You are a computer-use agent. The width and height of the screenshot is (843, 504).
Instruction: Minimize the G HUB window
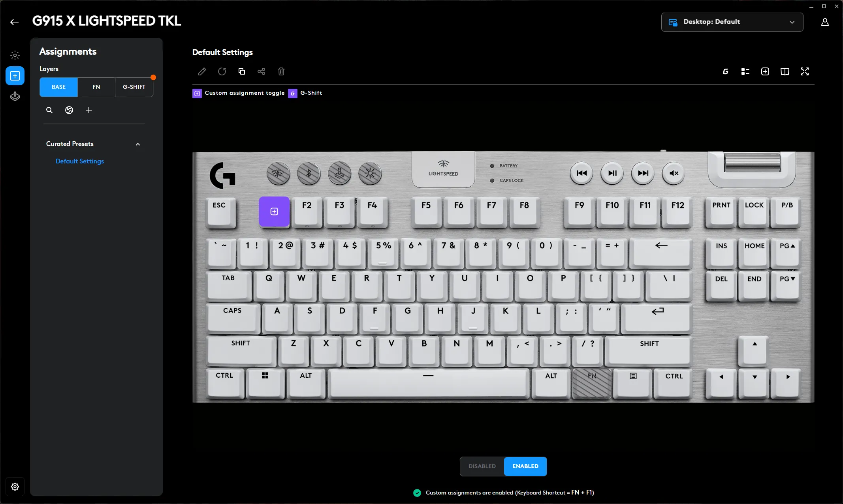point(811,6)
